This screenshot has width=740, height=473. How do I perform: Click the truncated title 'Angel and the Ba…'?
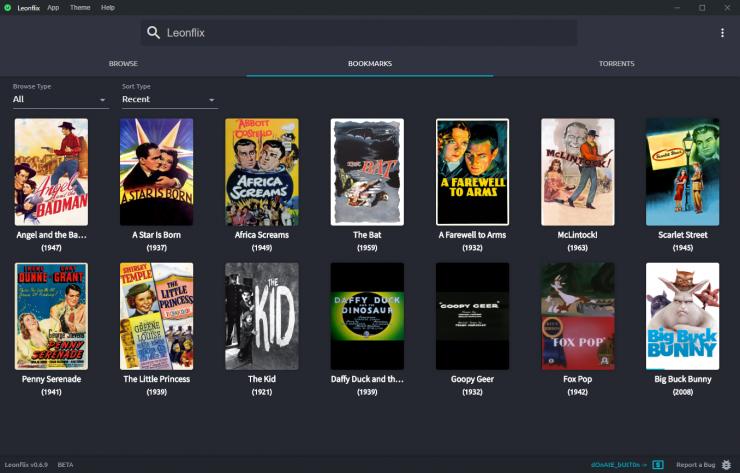point(51,235)
